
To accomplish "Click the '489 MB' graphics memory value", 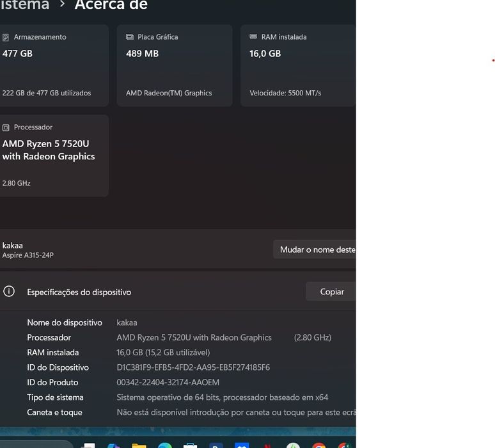I will point(143,54).
